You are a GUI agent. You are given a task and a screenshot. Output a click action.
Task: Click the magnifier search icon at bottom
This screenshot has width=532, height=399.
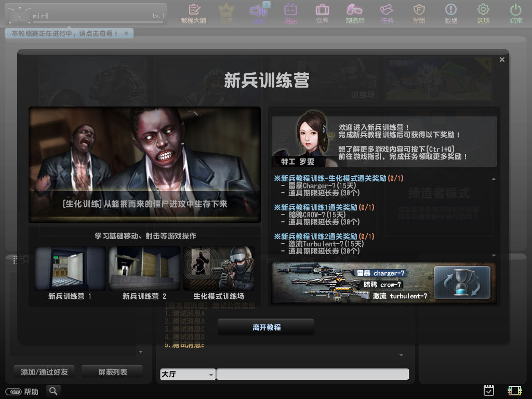click(x=54, y=391)
